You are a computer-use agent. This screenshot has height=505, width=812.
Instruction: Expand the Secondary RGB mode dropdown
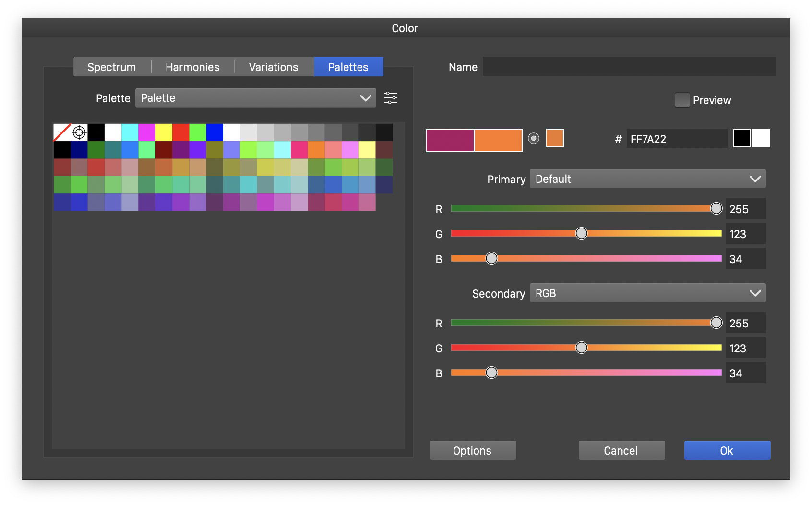point(647,293)
